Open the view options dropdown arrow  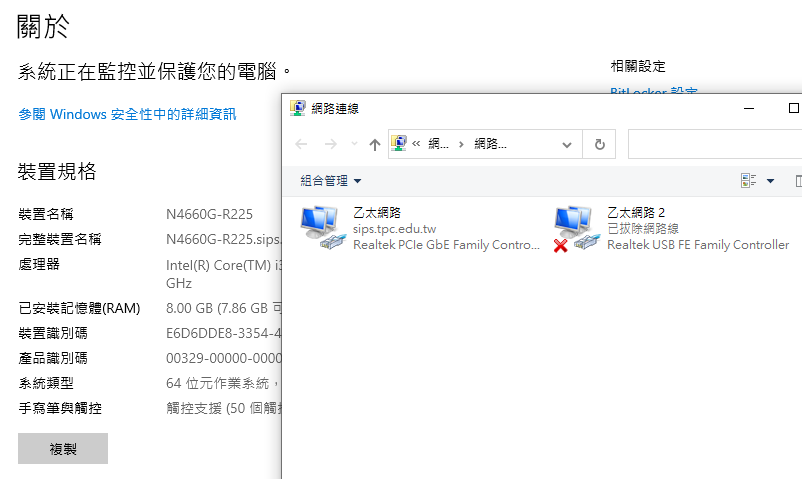[x=770, y=181]
